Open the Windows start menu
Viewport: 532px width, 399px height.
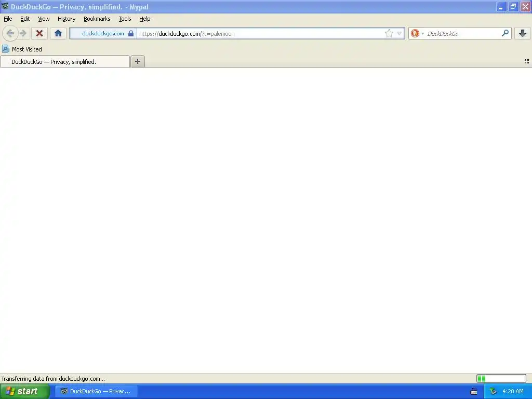point(25,391)
